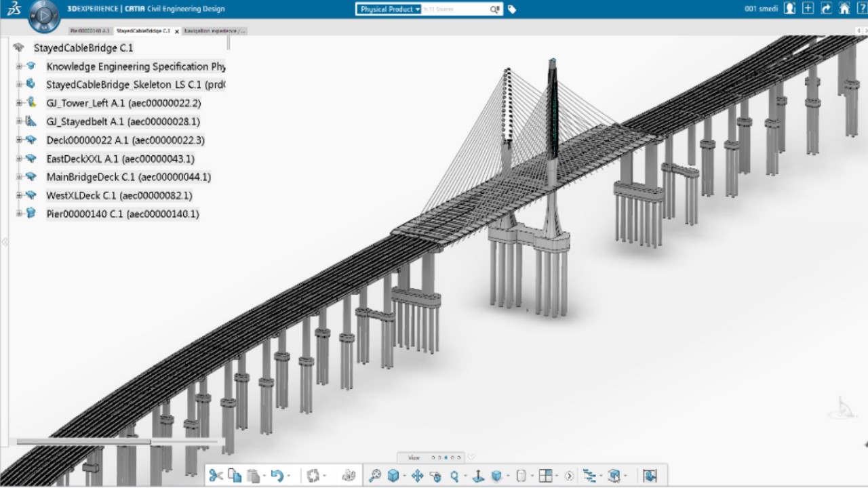Expand the Pier00000140 C.1 tree node

click(x=20, y=213)
